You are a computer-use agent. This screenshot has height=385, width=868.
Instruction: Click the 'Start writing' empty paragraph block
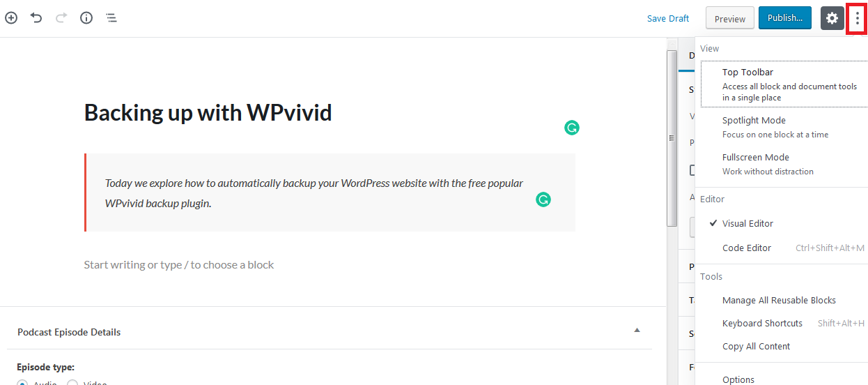tap(179, 264)
